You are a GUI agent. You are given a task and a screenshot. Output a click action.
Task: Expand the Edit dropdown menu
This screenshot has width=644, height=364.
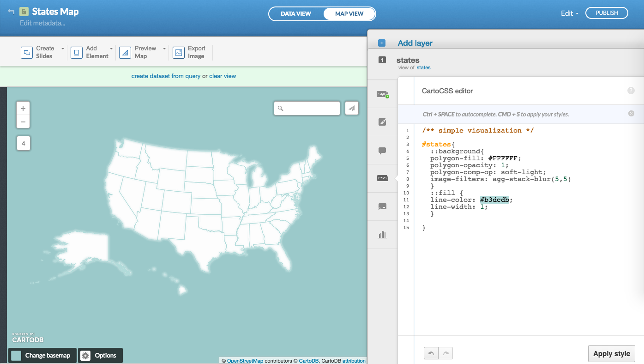click(569, 13)
